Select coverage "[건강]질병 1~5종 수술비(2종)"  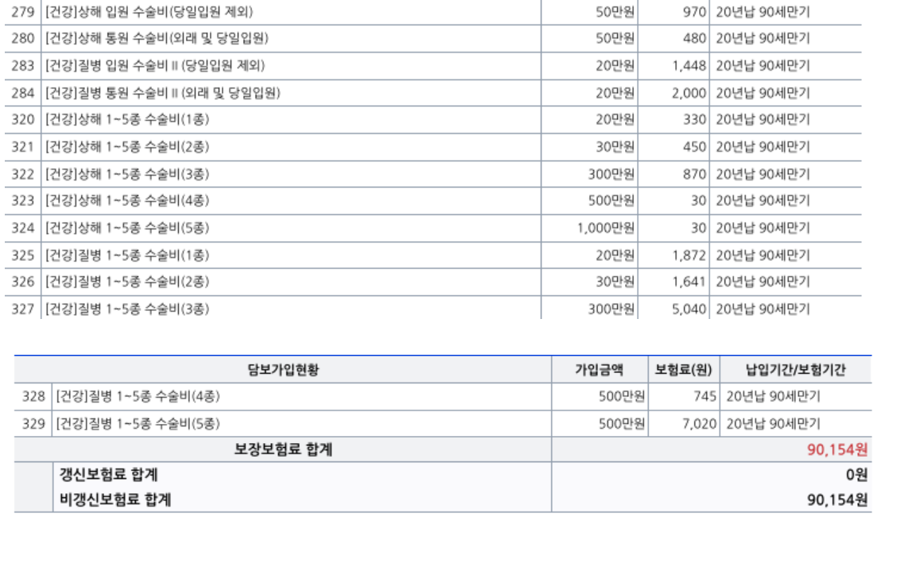(x=127, y=282)
